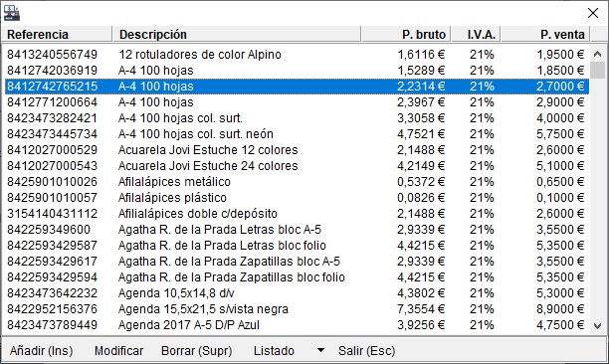
Task: Click the Modificar button
Action: click(118, 350)
